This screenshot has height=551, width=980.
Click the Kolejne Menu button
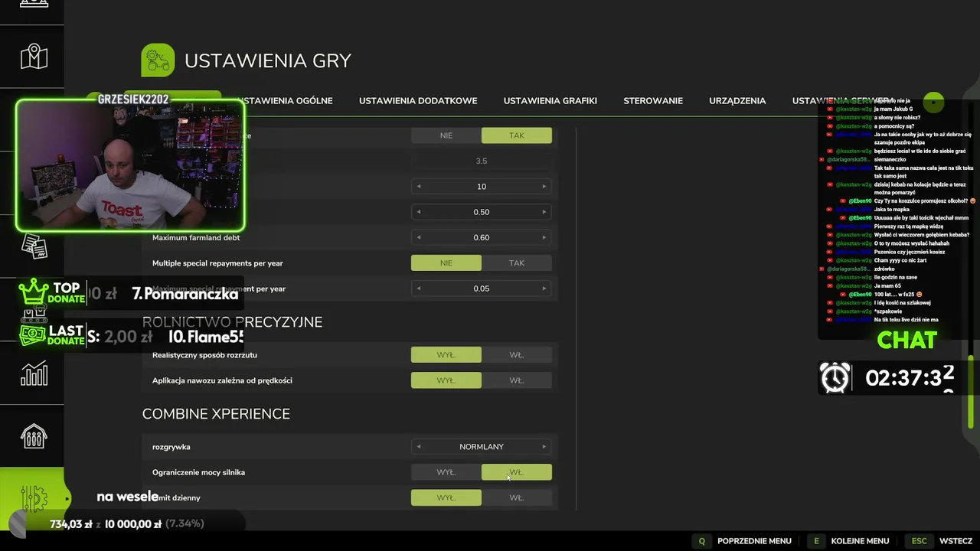860,541
